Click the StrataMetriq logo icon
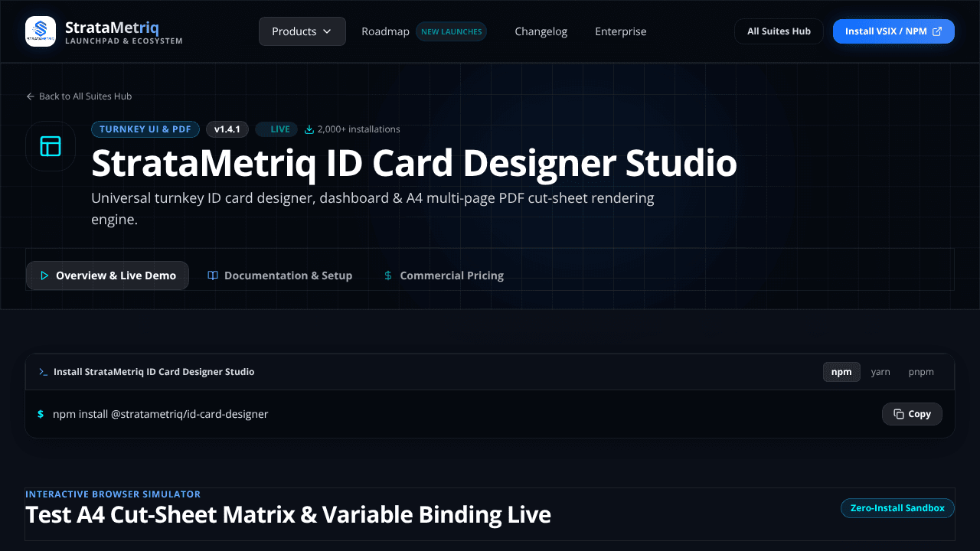Image resolution: width=980 pixels, height=551 pixels. 41,31
